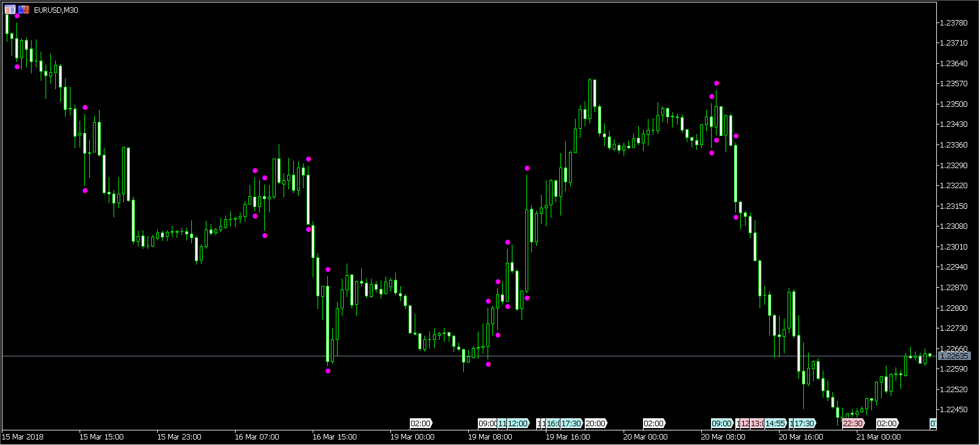Select the white 20:00 event marker

click(x=595, y=423)
